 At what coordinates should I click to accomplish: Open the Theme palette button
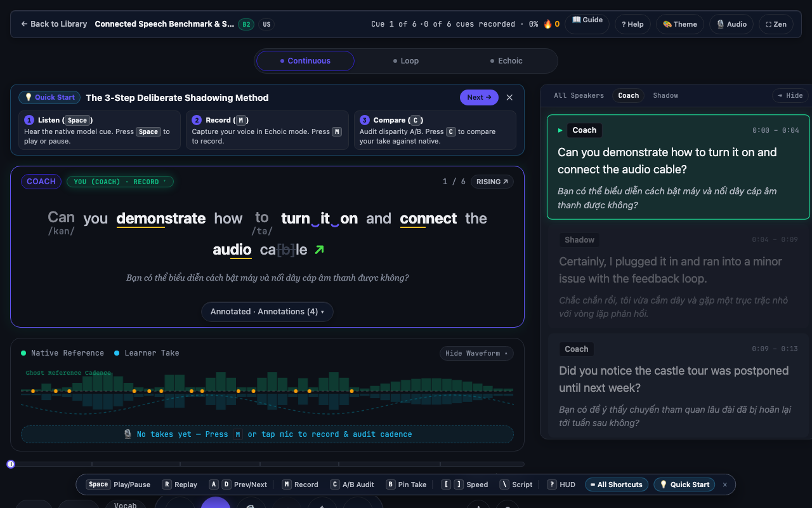pyautogui.click(x=680, y=24)
